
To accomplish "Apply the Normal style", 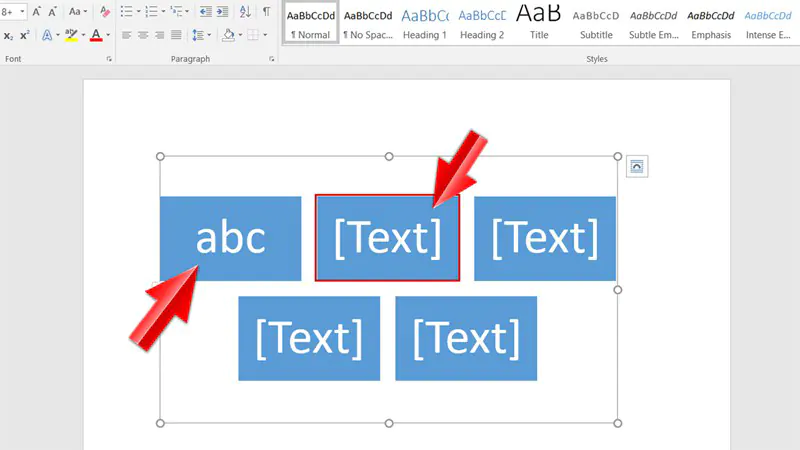I will tap(311, 23).
